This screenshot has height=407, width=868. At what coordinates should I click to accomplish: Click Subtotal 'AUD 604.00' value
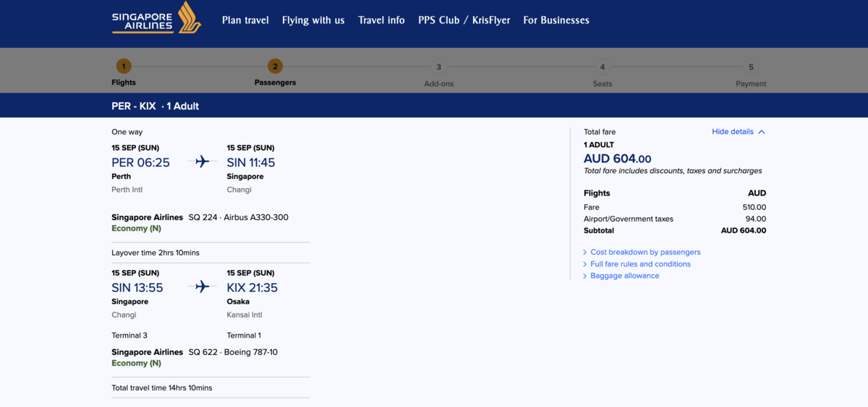(744, 230)
